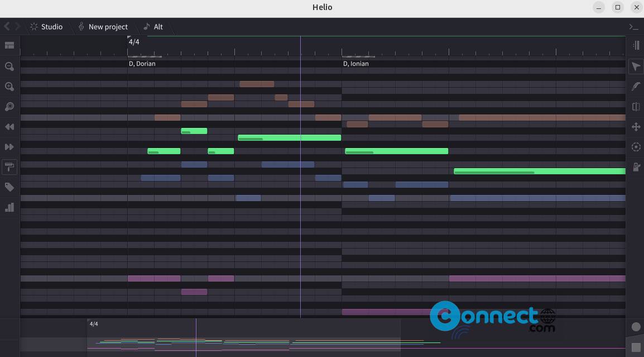Switch to the Alt tab
The width and height of the screenshot is (644, 357).
153,26
